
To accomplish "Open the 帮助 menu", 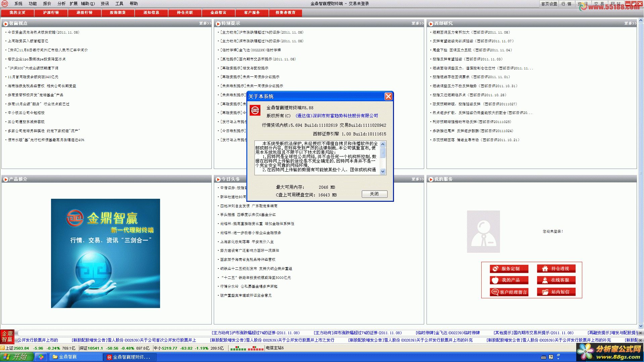I will tap(134, 4).
